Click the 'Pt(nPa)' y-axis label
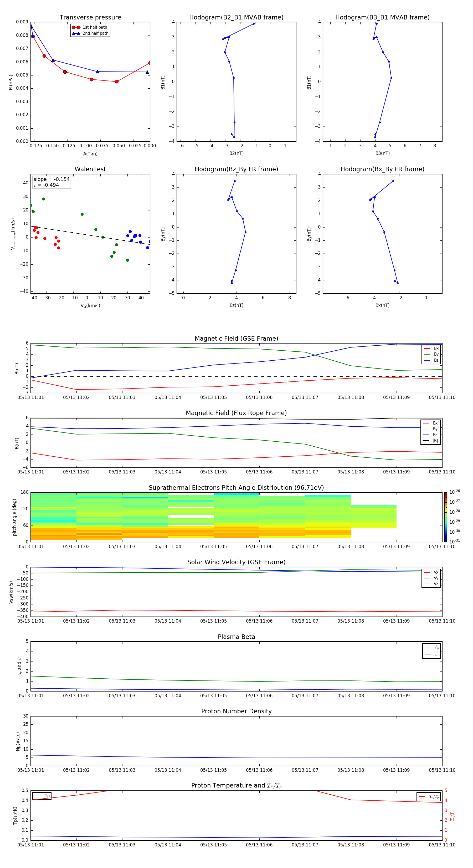 (x=11, y=82)
